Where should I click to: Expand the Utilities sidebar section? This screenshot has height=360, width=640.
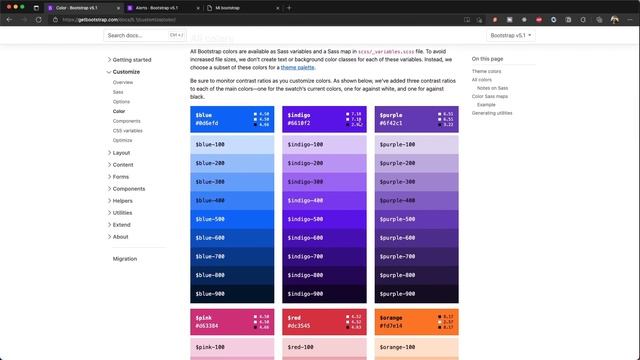click(119, 213)
